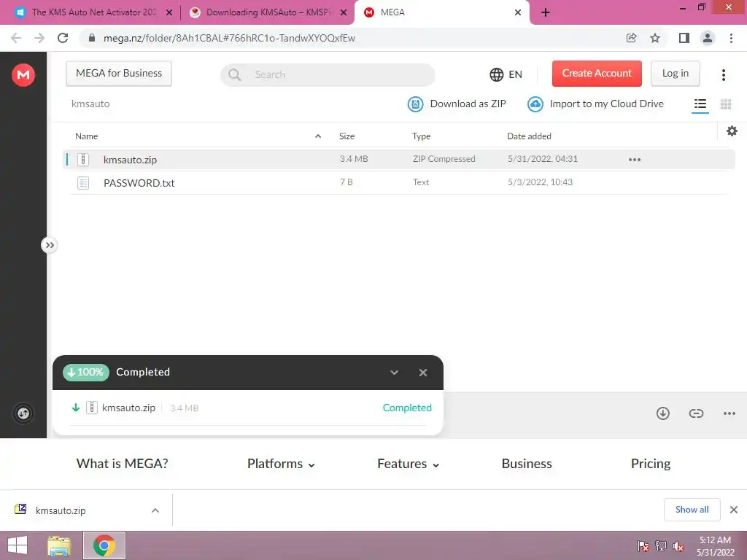Switch to The KMS Auto Net Activator tab
The width and height of the screenshot is (747, 560).
click(x=94, y=12)
